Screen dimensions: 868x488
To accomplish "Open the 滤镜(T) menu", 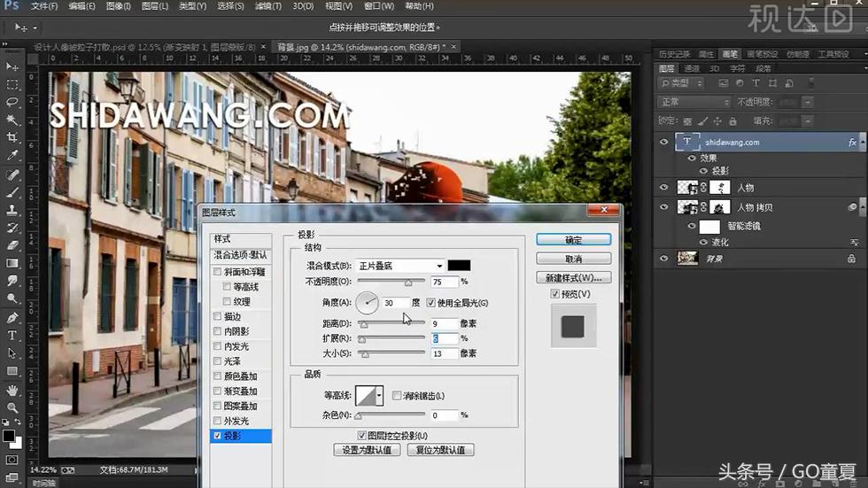I will click(x=267, y=6).
